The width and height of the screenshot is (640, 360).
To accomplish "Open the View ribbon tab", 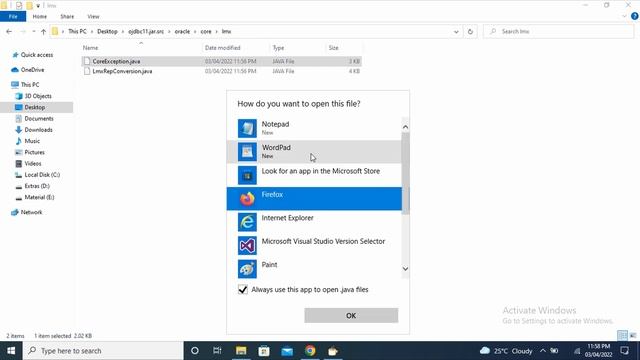I will coord(93,16).
